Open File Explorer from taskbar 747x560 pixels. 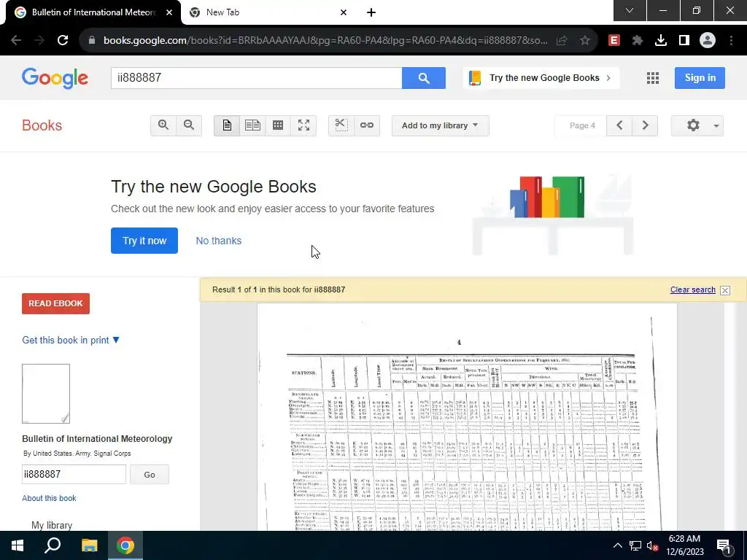[89, 545]
